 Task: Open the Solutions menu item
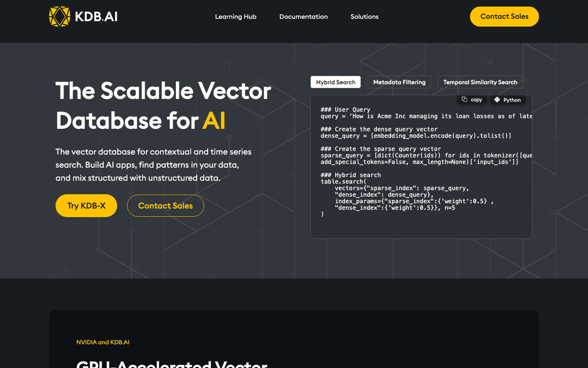(365, 17)
